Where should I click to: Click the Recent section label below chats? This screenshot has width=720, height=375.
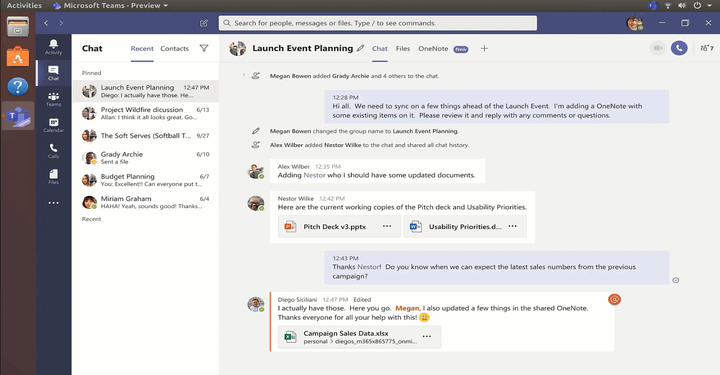point(91,219)
